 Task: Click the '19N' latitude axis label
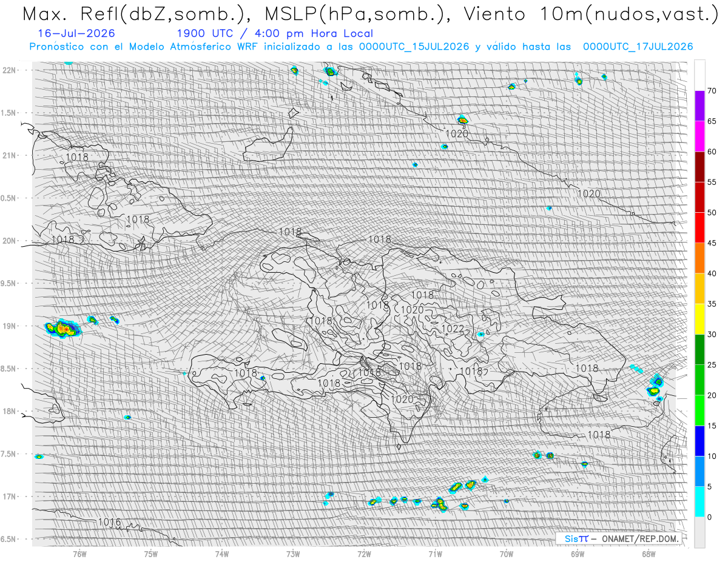click(10, 326)
